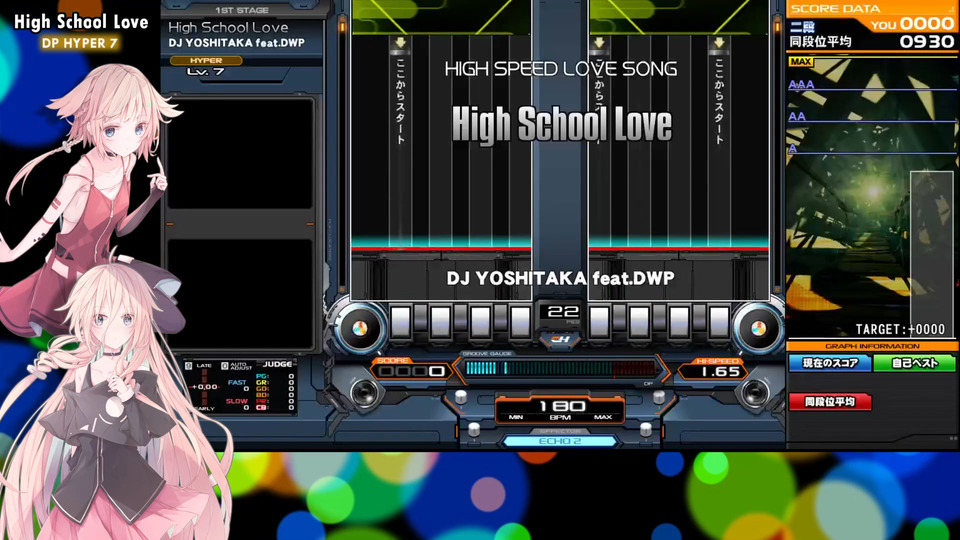Click the 二段 rank label
Viewport: 960px width, 540px height.
[x=802, y=26]
